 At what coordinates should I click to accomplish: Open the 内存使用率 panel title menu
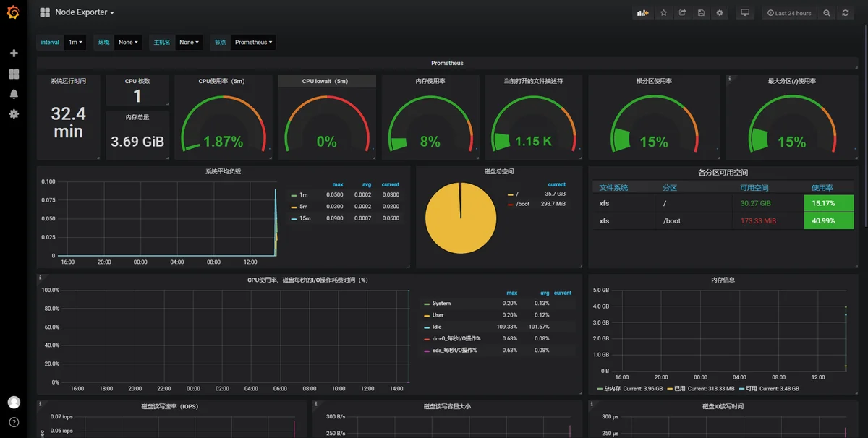click(430, 81)
